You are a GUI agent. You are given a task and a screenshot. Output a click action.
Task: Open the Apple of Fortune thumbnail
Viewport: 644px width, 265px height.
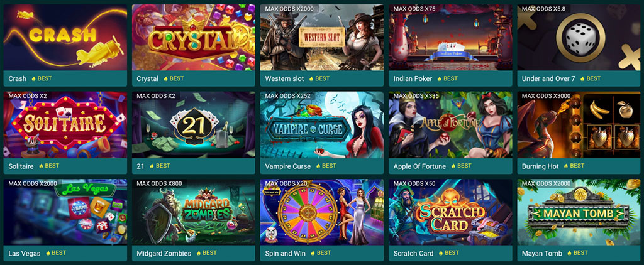(x=450, y=125)
